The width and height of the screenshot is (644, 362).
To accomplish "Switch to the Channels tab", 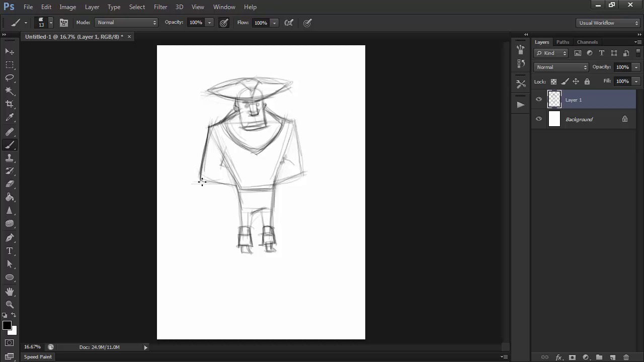I will pos(587,42).
